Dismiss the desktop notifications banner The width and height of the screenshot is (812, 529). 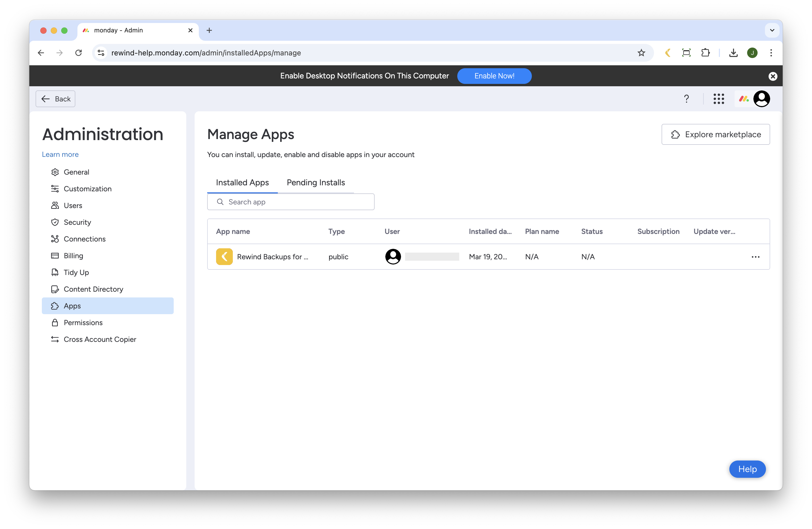tap(773, 76)
